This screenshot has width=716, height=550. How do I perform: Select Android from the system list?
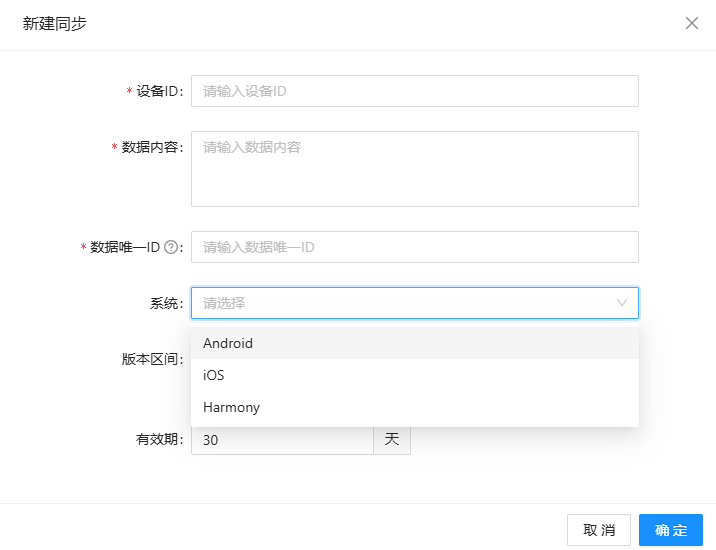(415, 343)
